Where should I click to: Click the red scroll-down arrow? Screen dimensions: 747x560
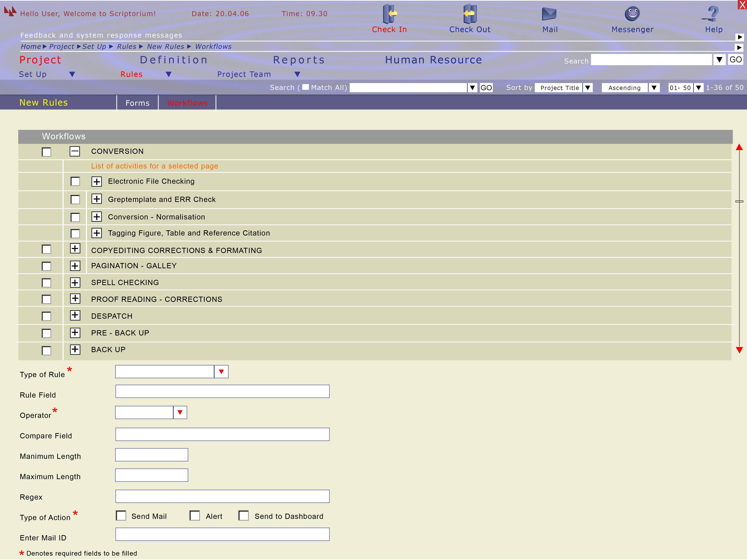pyautogui.click(x=739, y=350)
